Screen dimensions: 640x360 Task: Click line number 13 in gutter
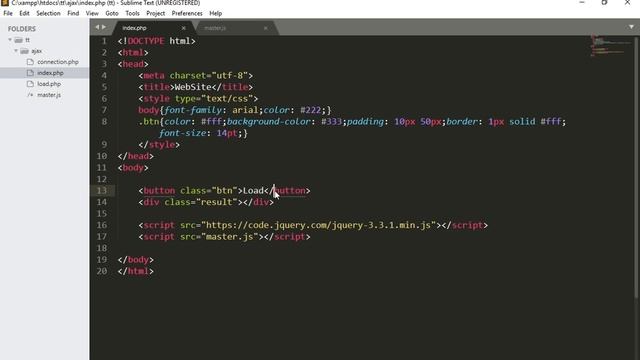[x=102, y=191]
